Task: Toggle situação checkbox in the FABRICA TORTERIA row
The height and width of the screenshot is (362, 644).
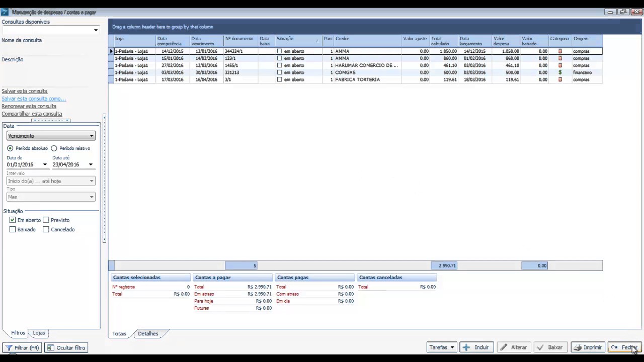Action: 280,79
